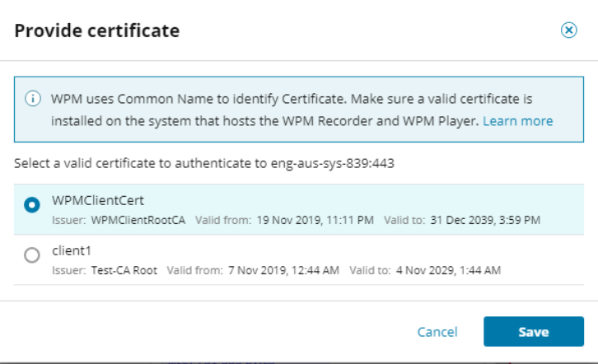Viewport: 598px width, 364px height.
Task: Click the Provide certificate heading
Action: [x=97, y=30]
